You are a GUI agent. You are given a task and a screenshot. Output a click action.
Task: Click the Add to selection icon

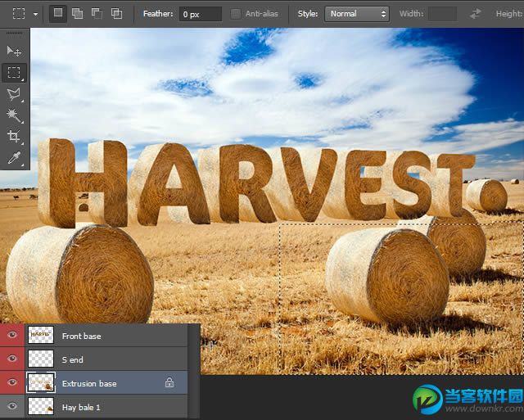point(77,13)
